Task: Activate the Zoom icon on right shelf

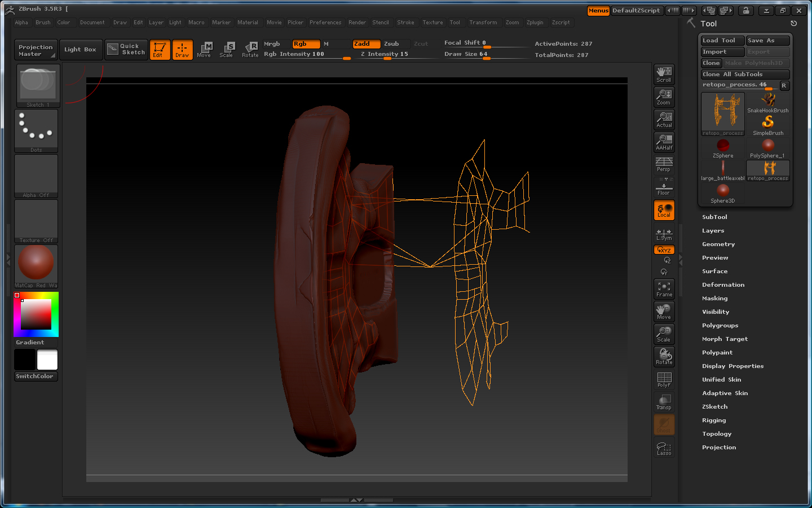Action: 664,97
